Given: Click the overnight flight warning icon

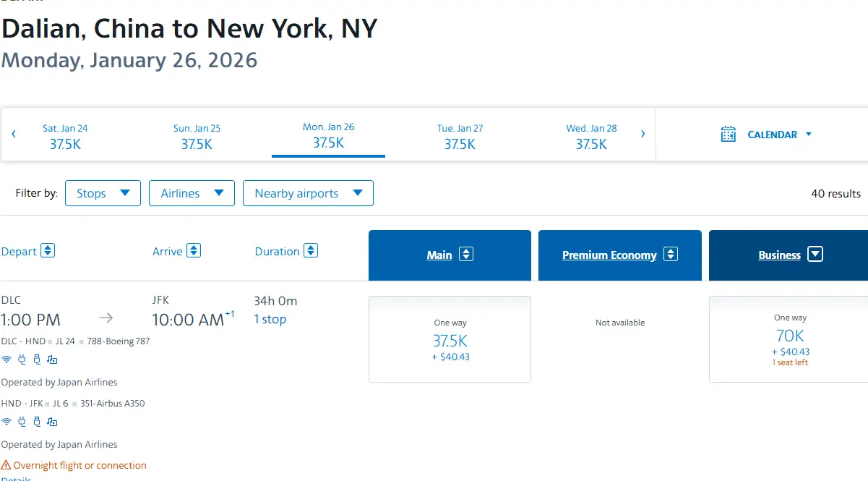Looking at the screenshot, I should [7, 465].
